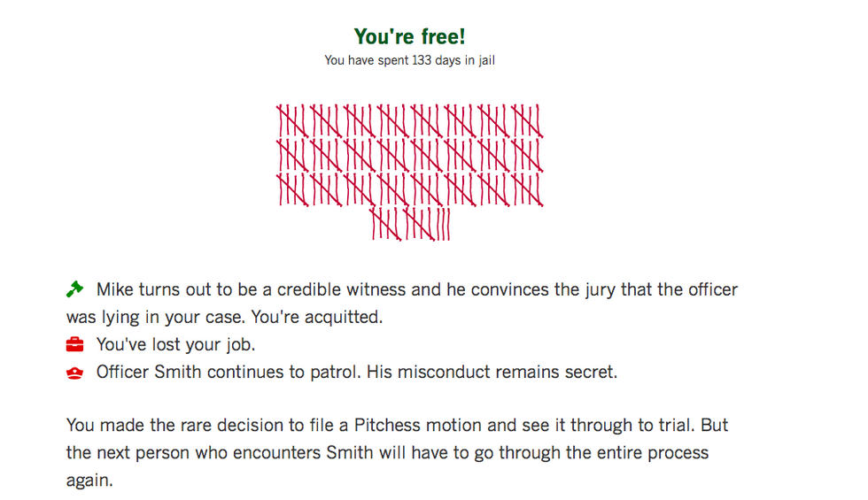Image resolution: width=868 pixels, height=500 pixels.
Task: Click "Officer Smith continues to patrol" text
Action: (229, 372)
